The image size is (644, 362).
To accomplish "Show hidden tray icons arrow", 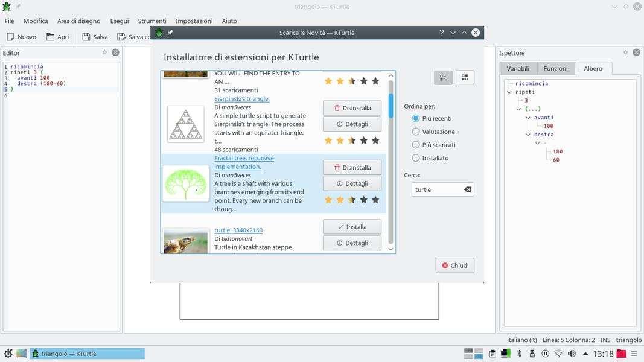I will tap(585, 354).
